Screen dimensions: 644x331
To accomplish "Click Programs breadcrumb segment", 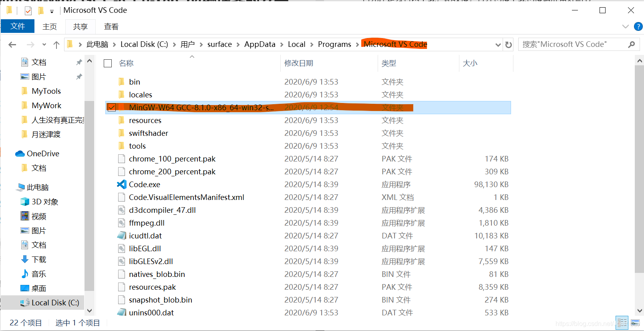I will (334, 44).
